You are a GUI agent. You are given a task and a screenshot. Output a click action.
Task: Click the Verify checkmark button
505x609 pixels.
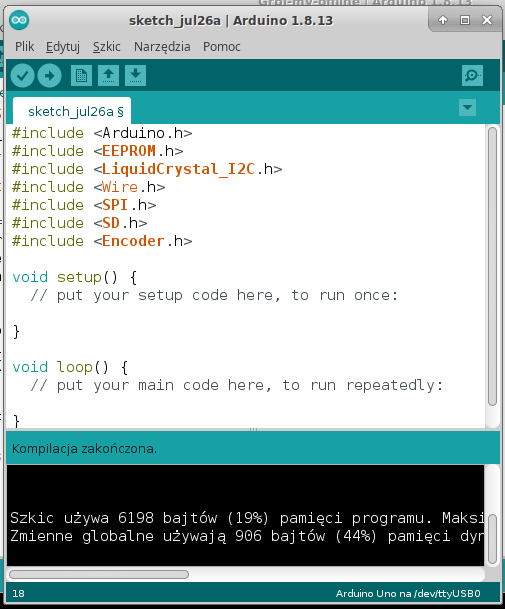tap(23, 75)
